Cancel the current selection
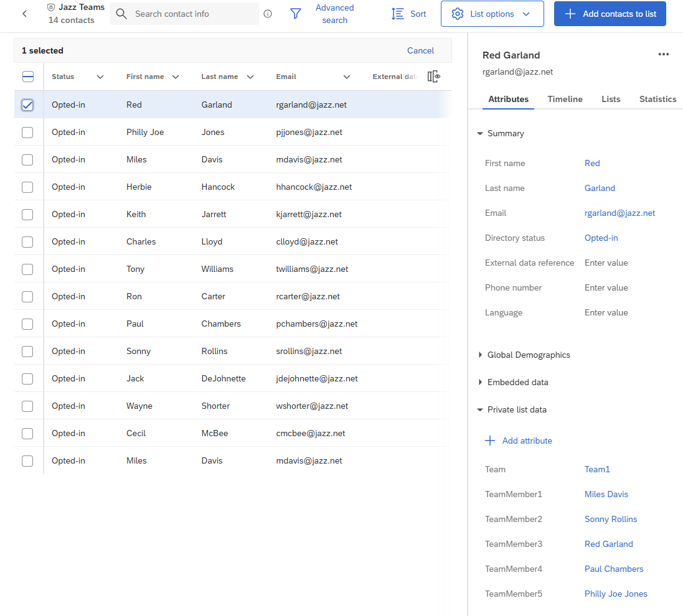683x616 pixels. coord(420,50)
